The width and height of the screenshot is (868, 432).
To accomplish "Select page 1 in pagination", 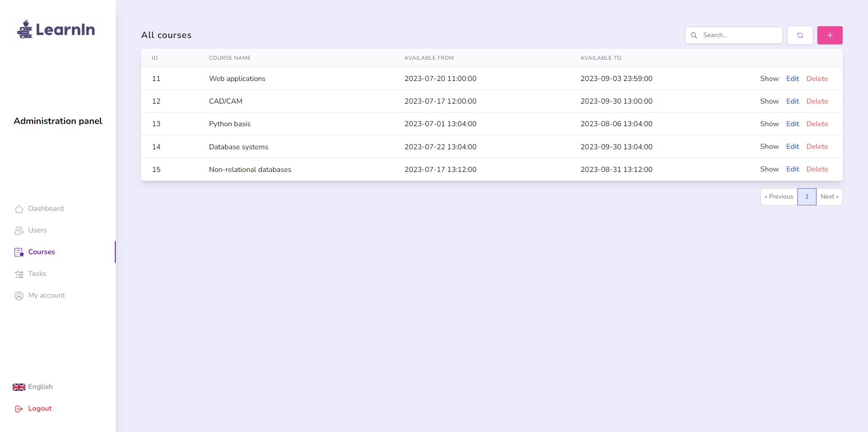I will [807, 197].
